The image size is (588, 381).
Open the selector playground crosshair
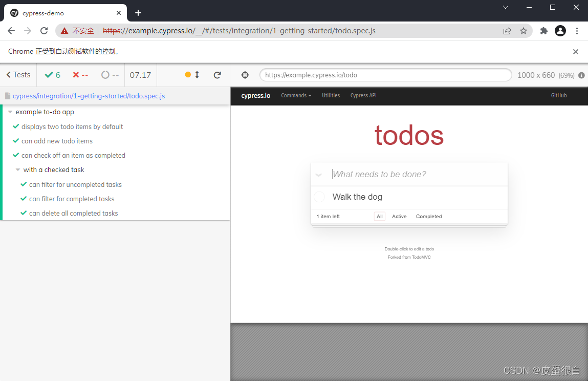click(x=245, y=75)
